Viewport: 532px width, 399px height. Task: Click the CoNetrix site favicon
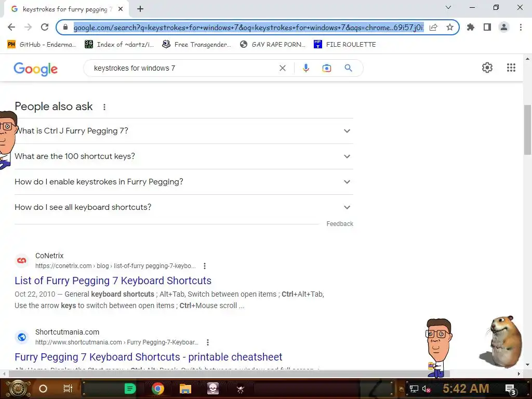click(x=22, y=261)
